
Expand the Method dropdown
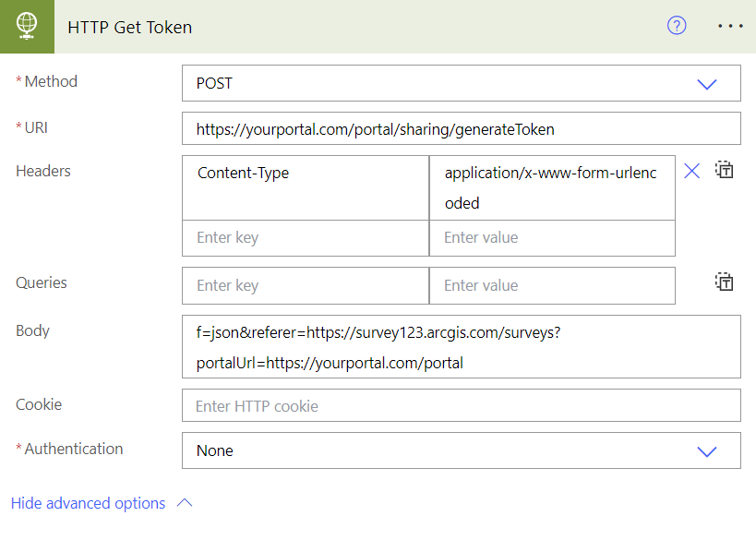pos(706,83)
